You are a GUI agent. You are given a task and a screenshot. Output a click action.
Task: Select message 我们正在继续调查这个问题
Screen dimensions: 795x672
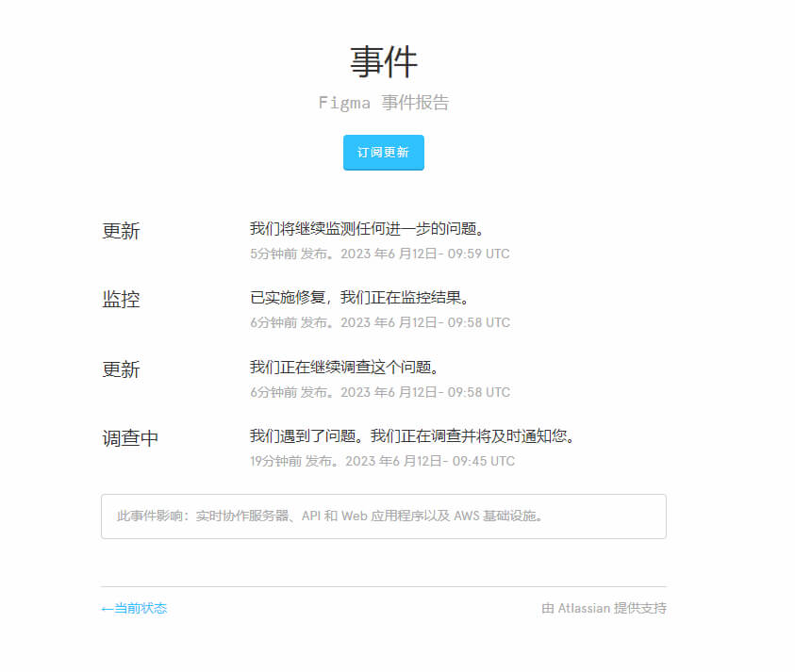(x=344, y=368)
